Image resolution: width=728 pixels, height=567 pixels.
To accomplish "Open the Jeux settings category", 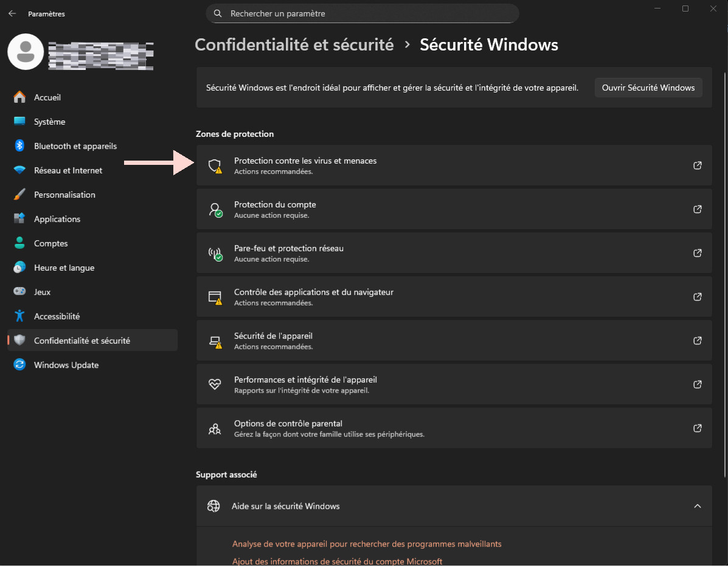I will (92, 291).
